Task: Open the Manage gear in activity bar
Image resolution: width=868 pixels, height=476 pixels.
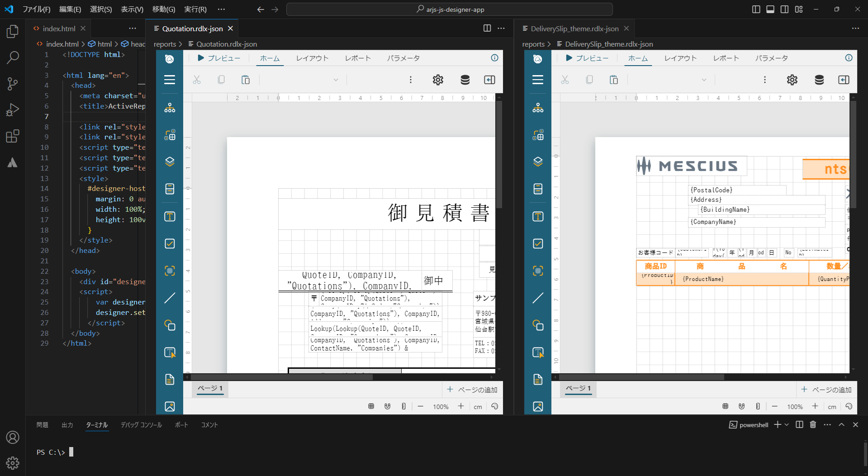Action: click(x=13, y=463)
